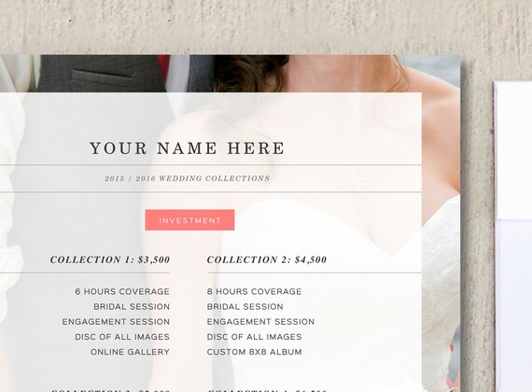
Task: Click the 6 HOURS COVERAGE line
Action: click(x=122, y=291)
